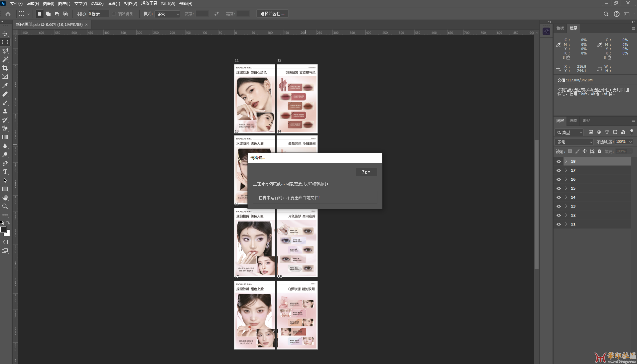Select the History Brush tool
The image size is (637, 364).
pyautogui.click(x=5, y=120)
